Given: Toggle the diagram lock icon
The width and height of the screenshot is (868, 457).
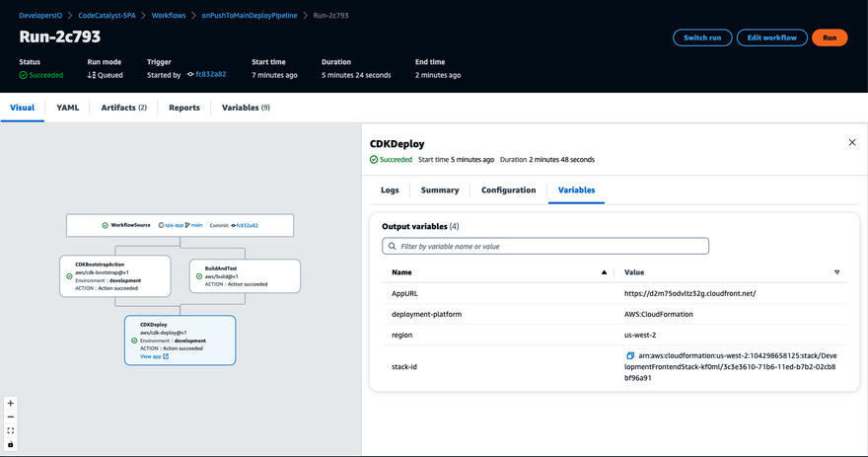Looking at the screenshot, I should [11, 444].
